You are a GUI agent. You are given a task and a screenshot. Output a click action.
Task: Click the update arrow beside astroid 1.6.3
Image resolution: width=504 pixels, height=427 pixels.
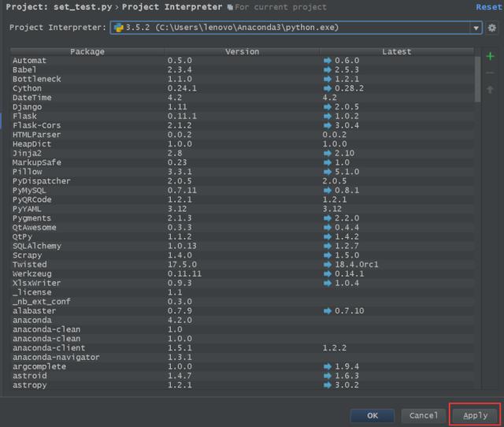328,376
